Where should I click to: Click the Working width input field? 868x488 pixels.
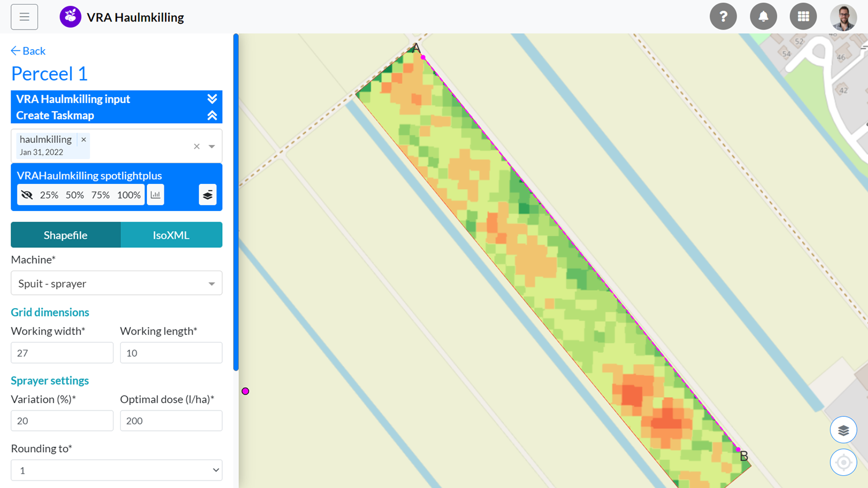click(62, 353)
